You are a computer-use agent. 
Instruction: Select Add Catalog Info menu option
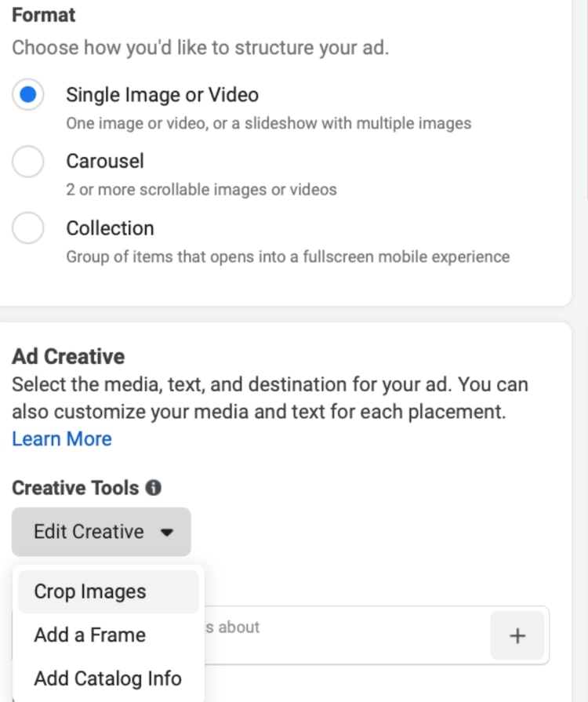[109, 678]
